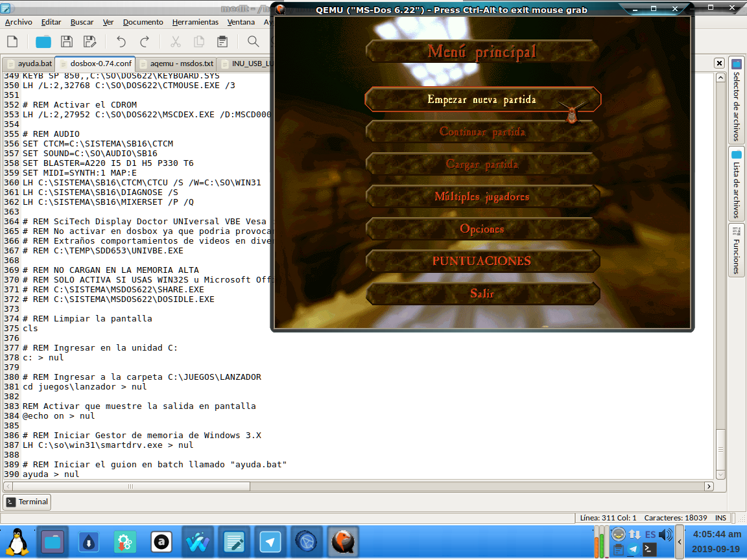Image resolution: width=747 pixels, height=560 pixels.
Task: Click the ES keyboard layout indicator
Action: tap(650, 534)
